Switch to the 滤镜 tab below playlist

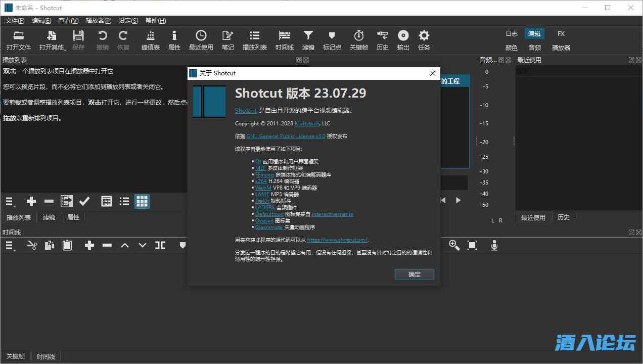(49, 217)
